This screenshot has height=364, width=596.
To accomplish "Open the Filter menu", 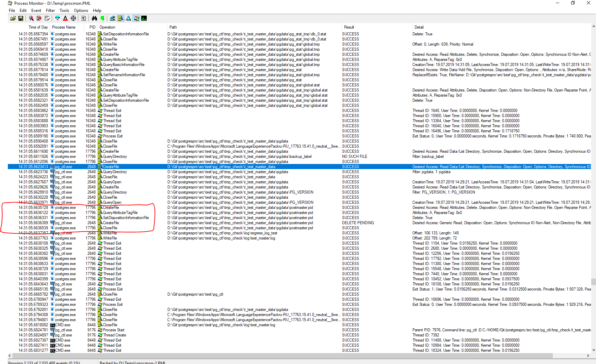I will point(50,11).
